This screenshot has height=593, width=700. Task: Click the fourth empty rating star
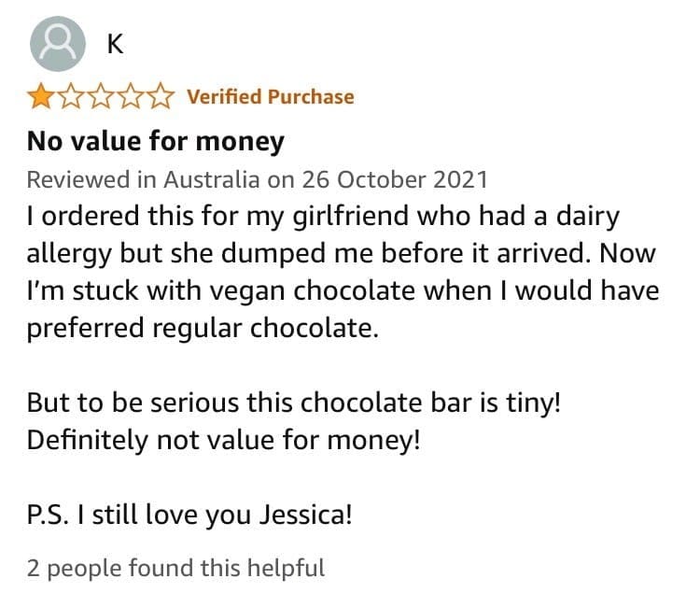click(x=131, y=96)
